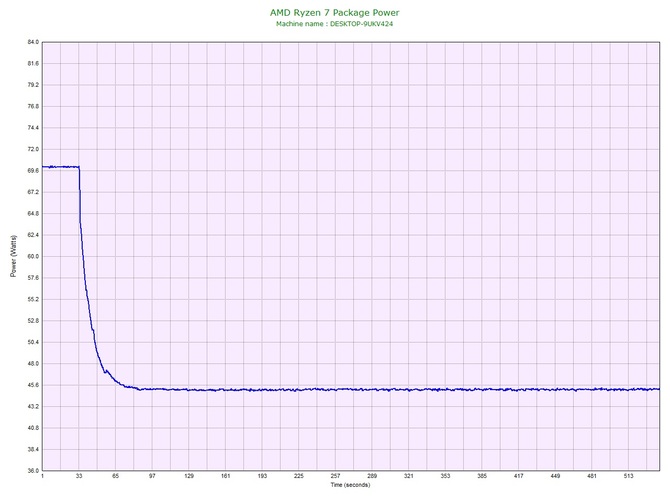This screenshot has height=502, width=670.
Task: Click the x-axis tick label 449
Action: pyautogui.click(x=555, y=476)
